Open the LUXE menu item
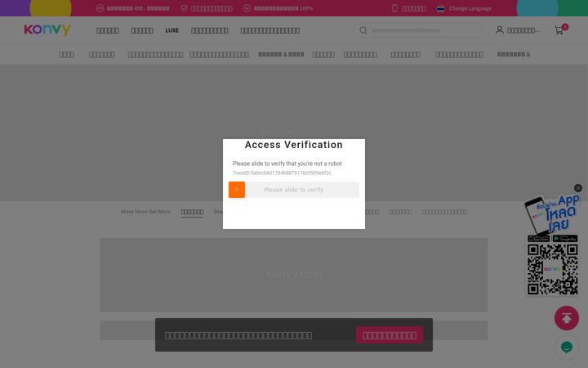 (171, 30)
